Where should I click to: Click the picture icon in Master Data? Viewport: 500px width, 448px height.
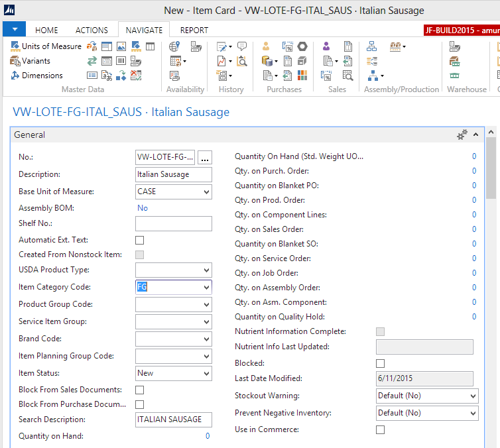pos(121,46)
